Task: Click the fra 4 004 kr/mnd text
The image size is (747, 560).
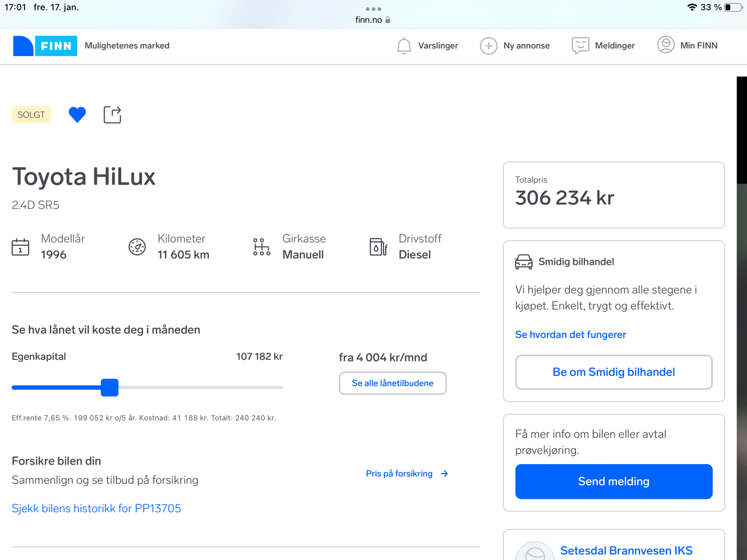Action: (x=383, y=357)
